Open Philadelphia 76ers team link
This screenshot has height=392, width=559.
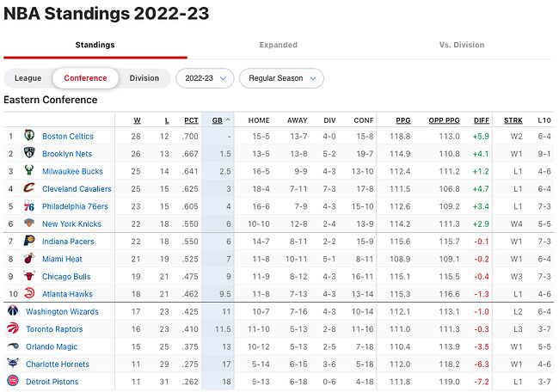coord(75,206)
